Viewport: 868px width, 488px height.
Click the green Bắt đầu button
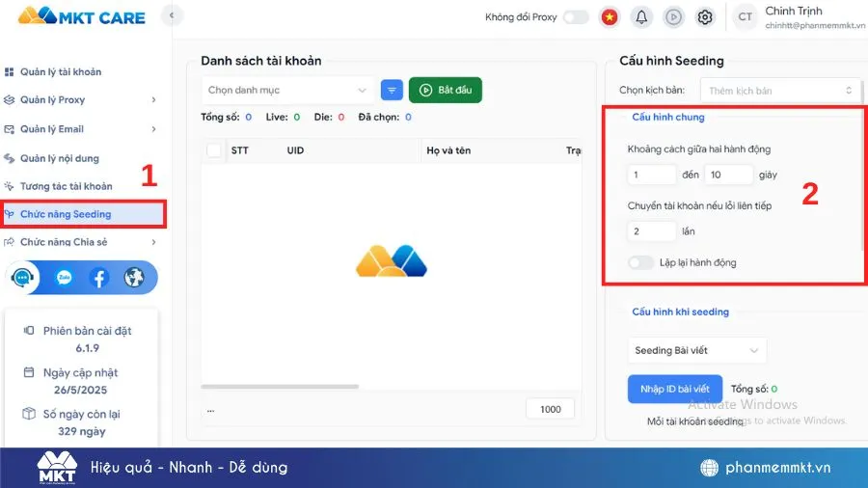pyautogui.click(x=446, y=91)
